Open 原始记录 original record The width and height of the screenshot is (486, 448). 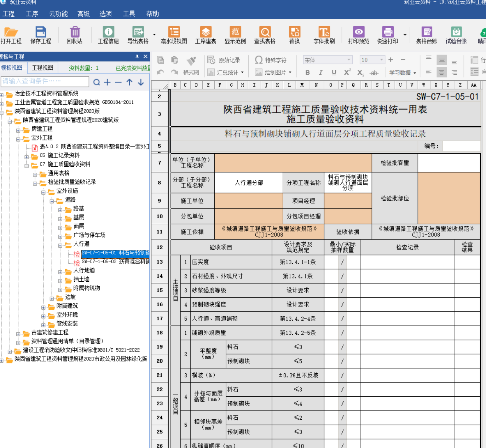pyautogui.click(x=224, y=60)
